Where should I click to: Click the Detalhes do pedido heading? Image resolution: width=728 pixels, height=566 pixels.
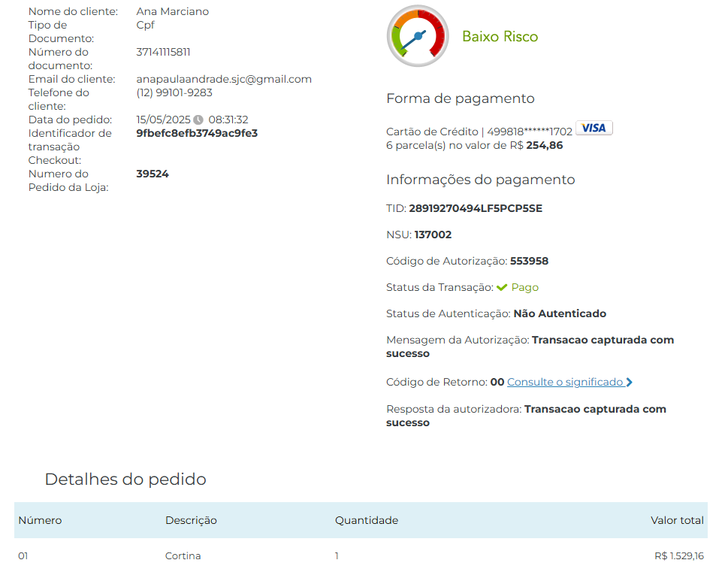click(x=125, y=479)
